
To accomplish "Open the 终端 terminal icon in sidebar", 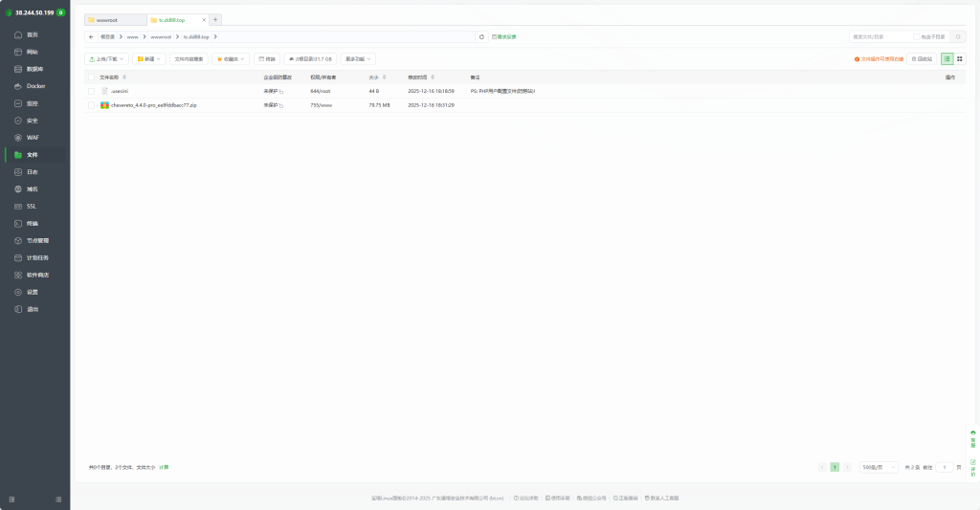I will 18,223.
